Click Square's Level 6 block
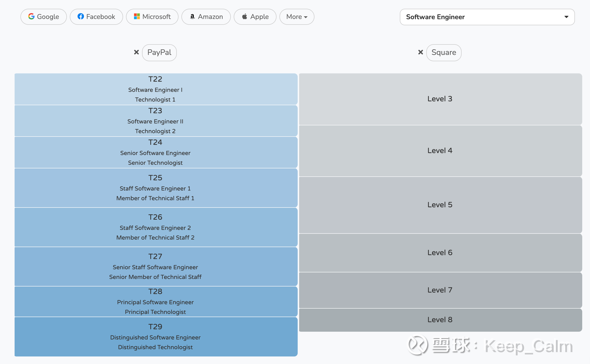Screen dimensions: 590x364 tap(440, 253)
